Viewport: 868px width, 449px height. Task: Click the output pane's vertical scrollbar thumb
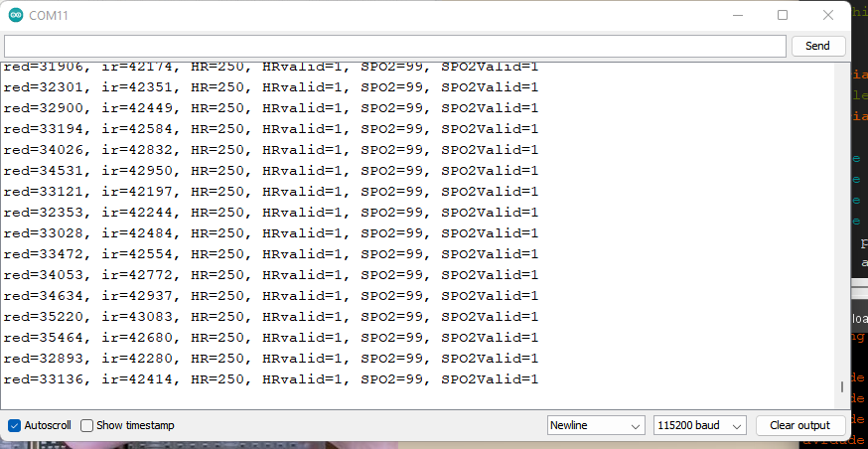(x=842, y=387)
